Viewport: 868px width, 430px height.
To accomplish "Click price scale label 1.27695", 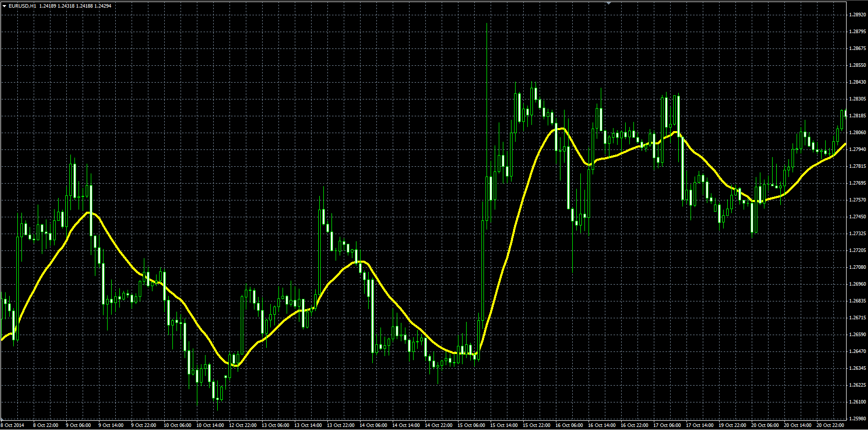I will click(x=858, y=183).
